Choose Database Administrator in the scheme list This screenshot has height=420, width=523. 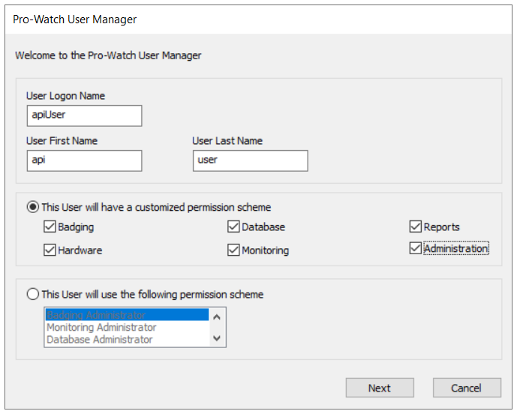click(127, 340)
